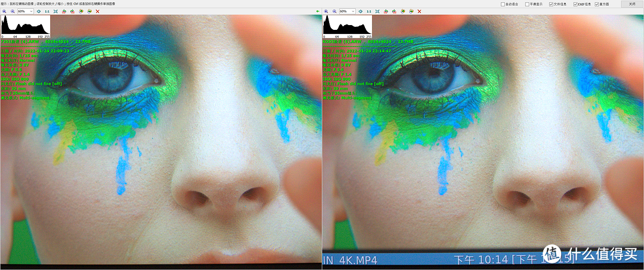Open the left pane 60% zoom dropdown
This screenshot has width=644, height=270.
pyautogui.click(x=26, y=11)
